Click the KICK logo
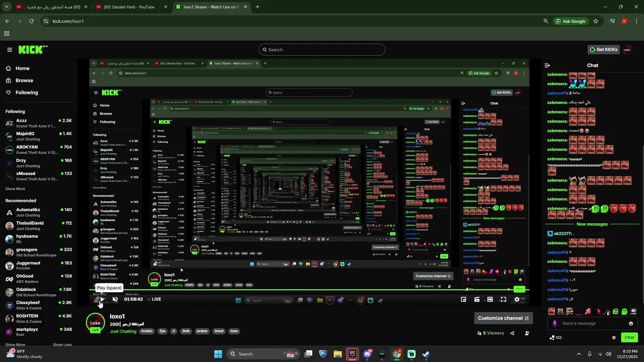The width and height of the screenshot is (644, 362). coord(33,49)
